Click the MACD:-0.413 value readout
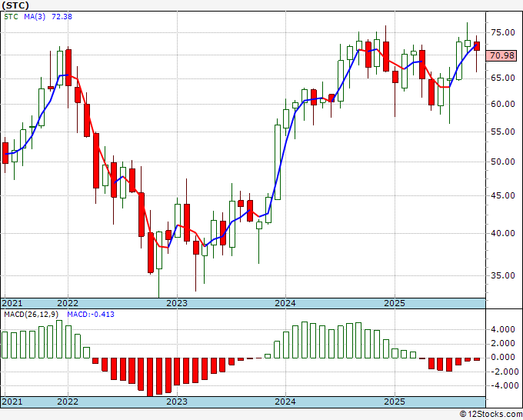The image size is (523, 420). [91, 315]
